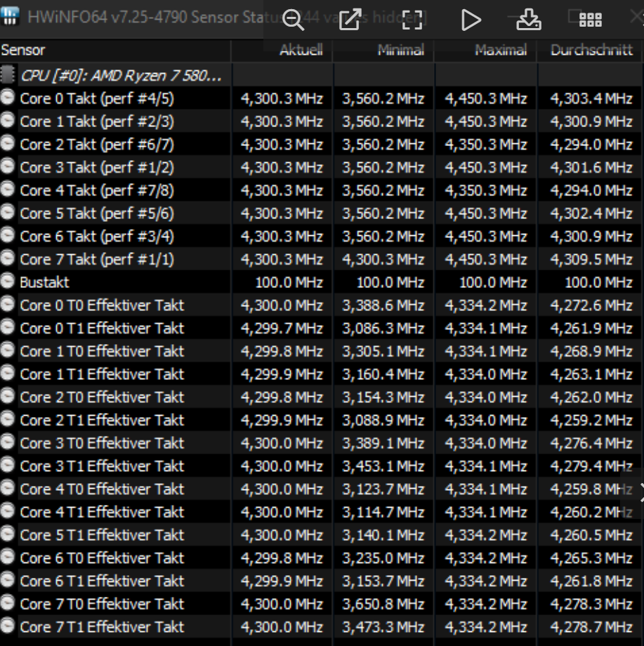Click clock icon for Core 6 Takt
644x646 pixels.
click(8, 235)
